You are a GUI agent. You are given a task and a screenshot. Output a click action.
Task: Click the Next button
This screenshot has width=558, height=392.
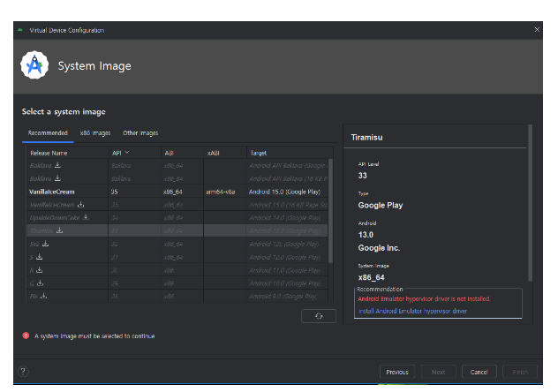tap(439, 372)
